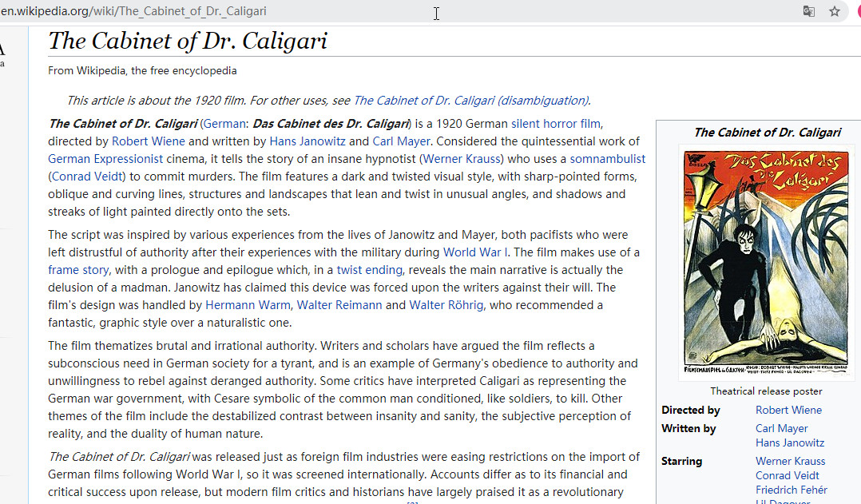The width and height of the screenshot is (861, 504).
Task: Open the Werner Krauss link in intro paragraph
Action: 462,159
